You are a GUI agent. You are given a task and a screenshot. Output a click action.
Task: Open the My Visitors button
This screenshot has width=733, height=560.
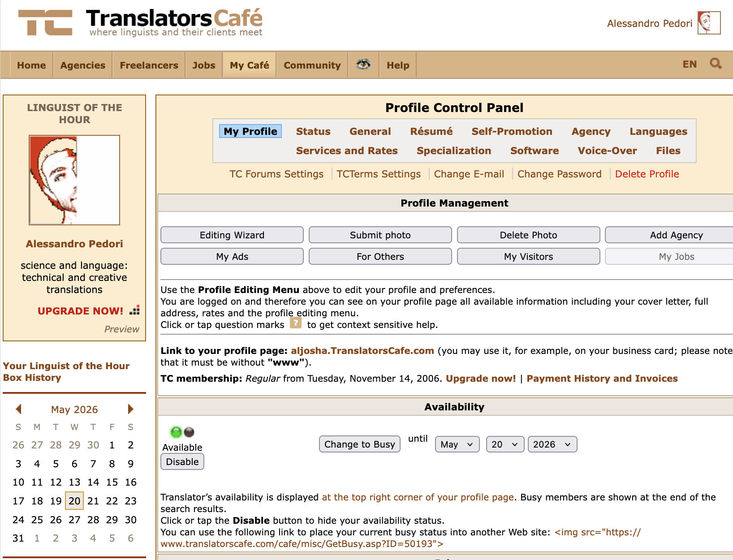pyautogui.click(x=529, y=256)
